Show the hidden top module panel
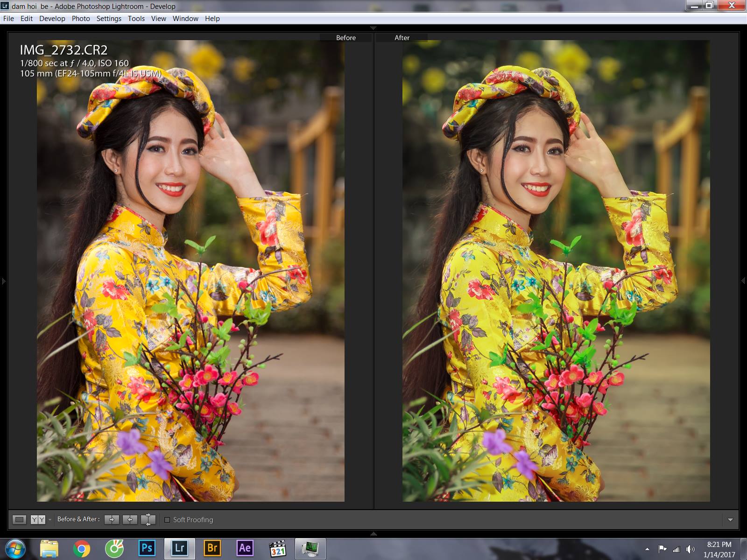747x560 pixels. 373,28
